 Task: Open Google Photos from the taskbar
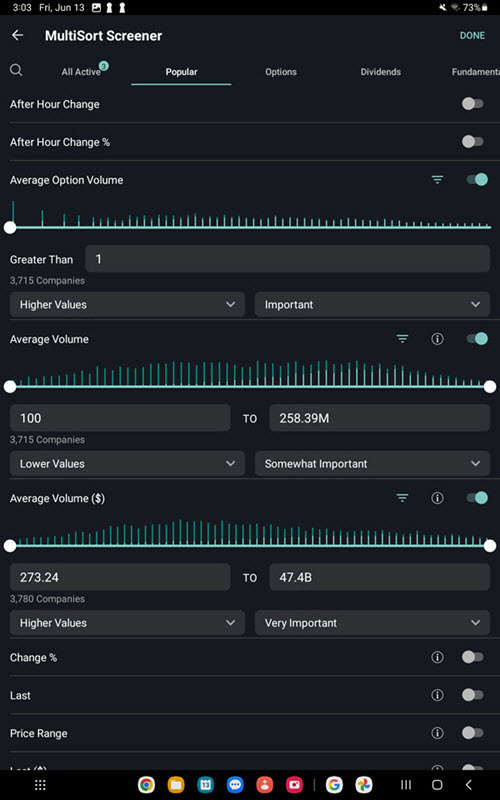coord(364,785)
